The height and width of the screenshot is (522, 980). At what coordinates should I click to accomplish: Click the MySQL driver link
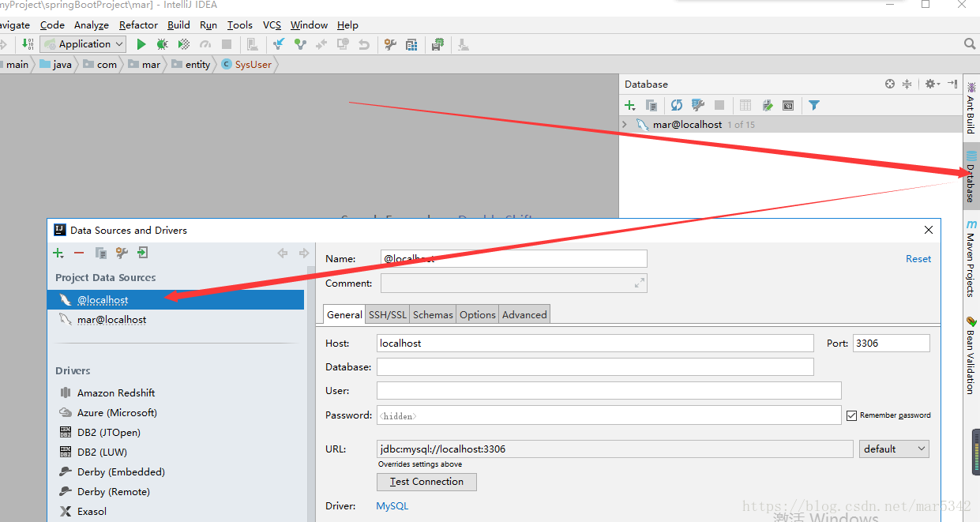click(392, 506)
